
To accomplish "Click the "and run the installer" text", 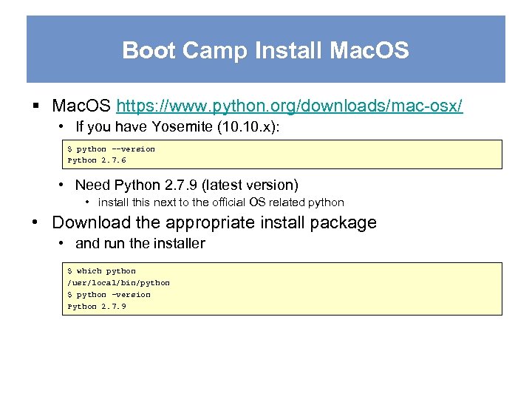I will point(140,243).
